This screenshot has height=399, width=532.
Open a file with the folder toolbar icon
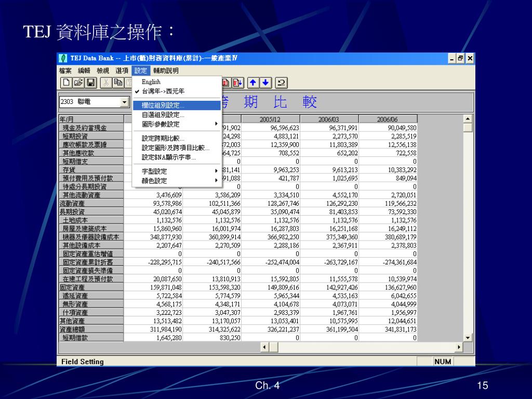pyautogui.click(x=78, y=83)
